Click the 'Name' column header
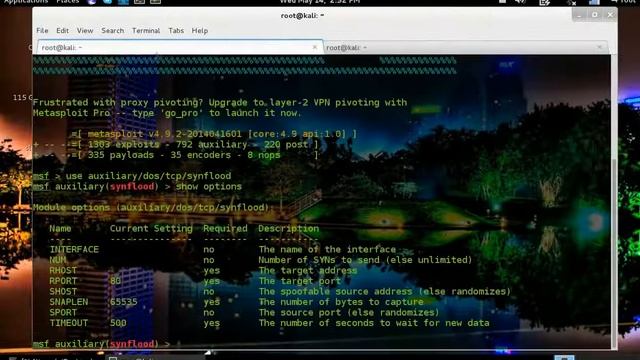This screenshot has width=640, height=360. pyautogui.click(x=60, y=229)
